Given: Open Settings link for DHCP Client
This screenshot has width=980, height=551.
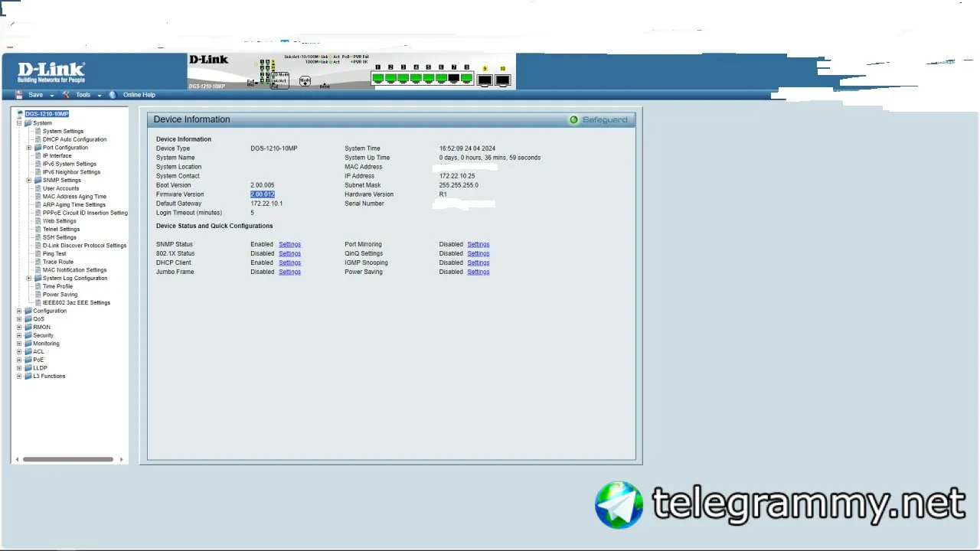Looking at the screenshot, I should [x=289, y=262].
